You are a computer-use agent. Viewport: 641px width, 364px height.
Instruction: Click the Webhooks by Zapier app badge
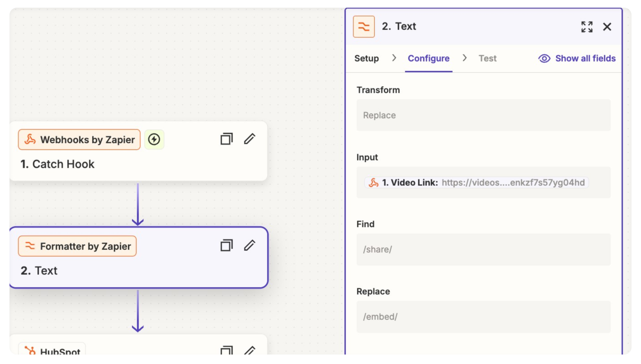click(79, 140)
